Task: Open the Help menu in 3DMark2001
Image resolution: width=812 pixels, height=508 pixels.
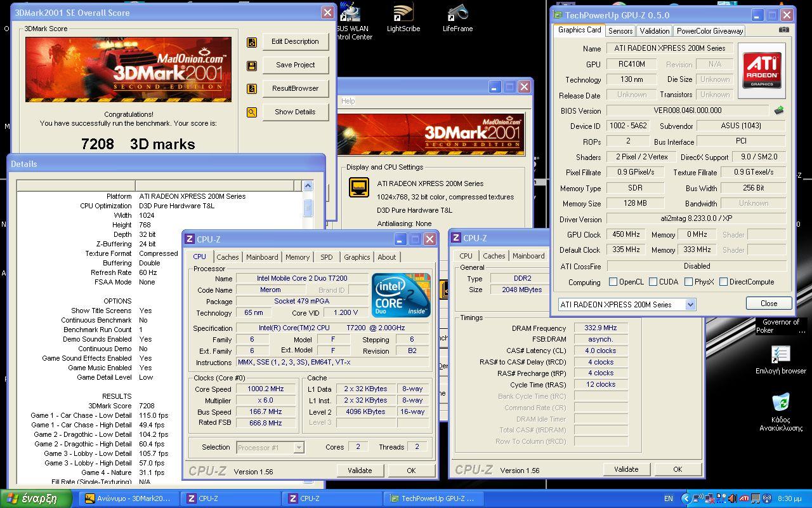Action: click(x=348, y=101)
